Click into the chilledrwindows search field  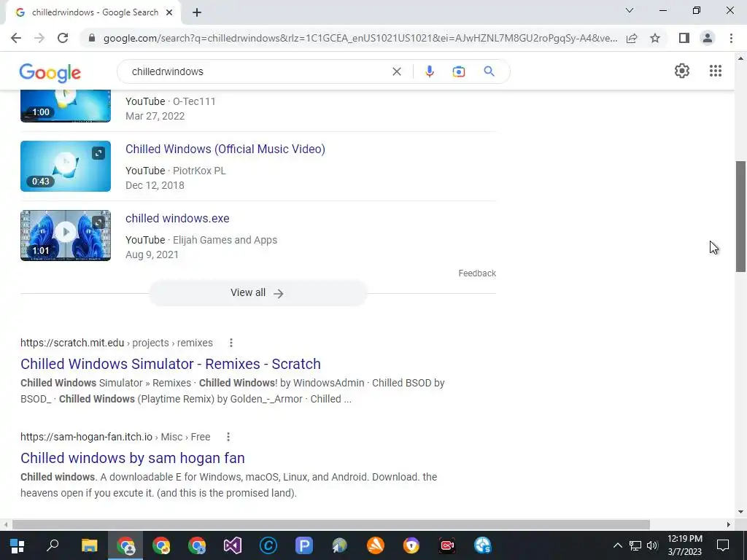click(258, 71)
